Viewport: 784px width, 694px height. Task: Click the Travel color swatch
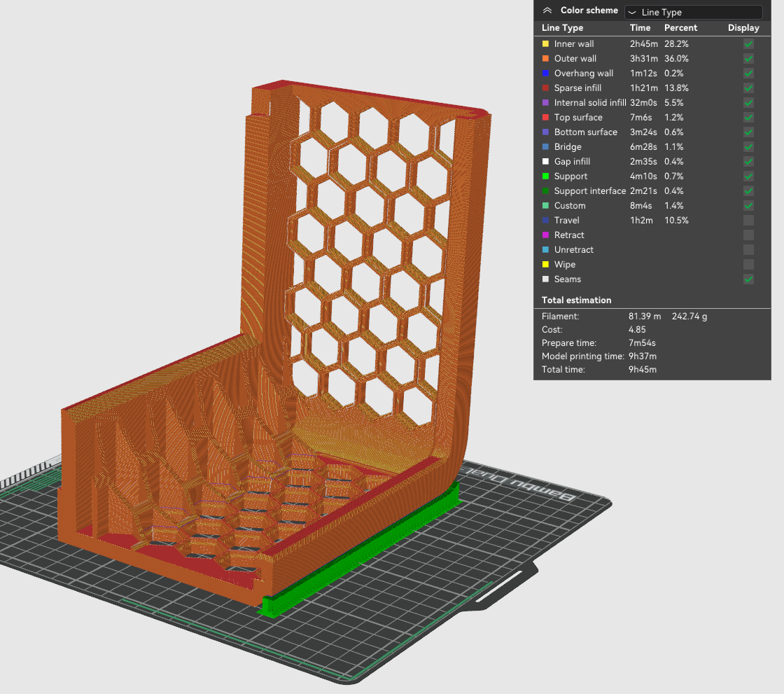[x=545, y=220]
